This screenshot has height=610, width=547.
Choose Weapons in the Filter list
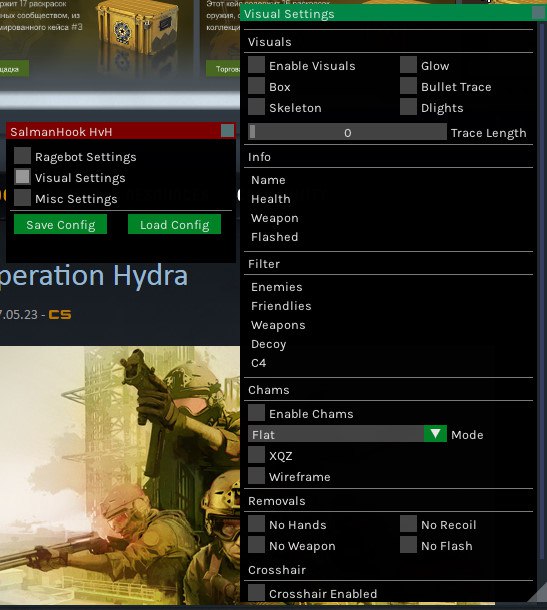[278, 325]
